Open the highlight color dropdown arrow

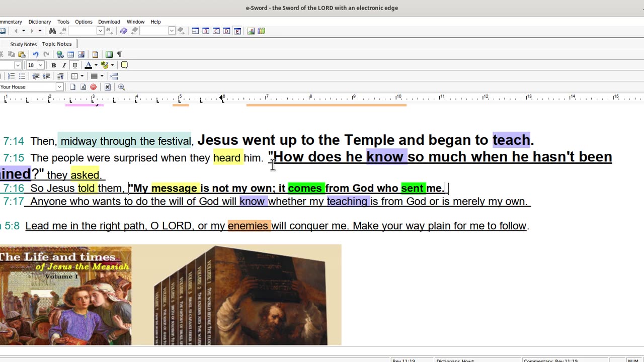pos(112,65)
